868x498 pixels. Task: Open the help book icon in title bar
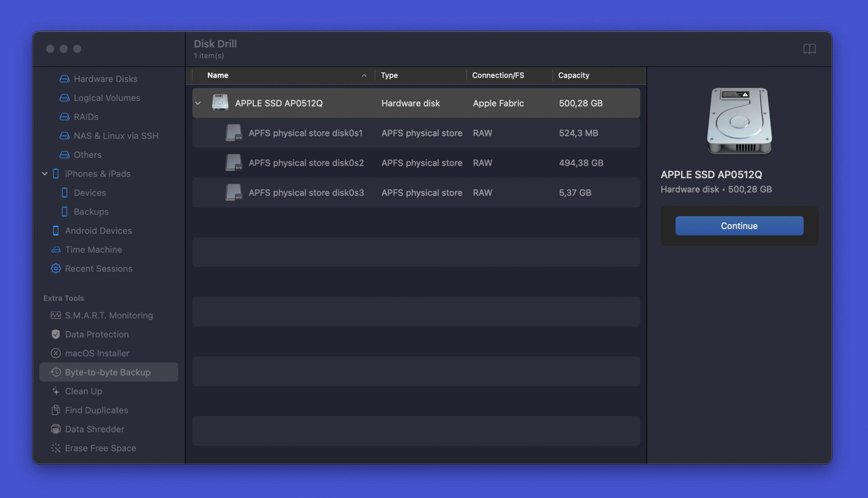810,49
